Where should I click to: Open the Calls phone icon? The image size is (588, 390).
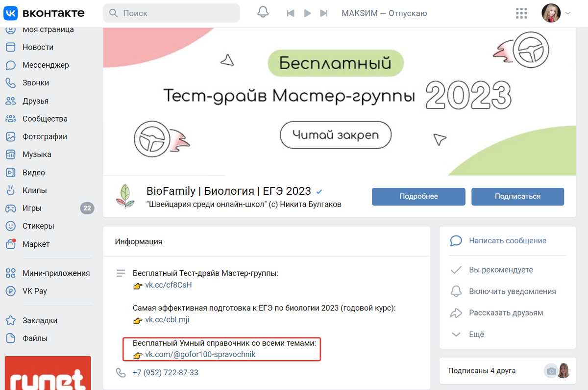[10, 83]
